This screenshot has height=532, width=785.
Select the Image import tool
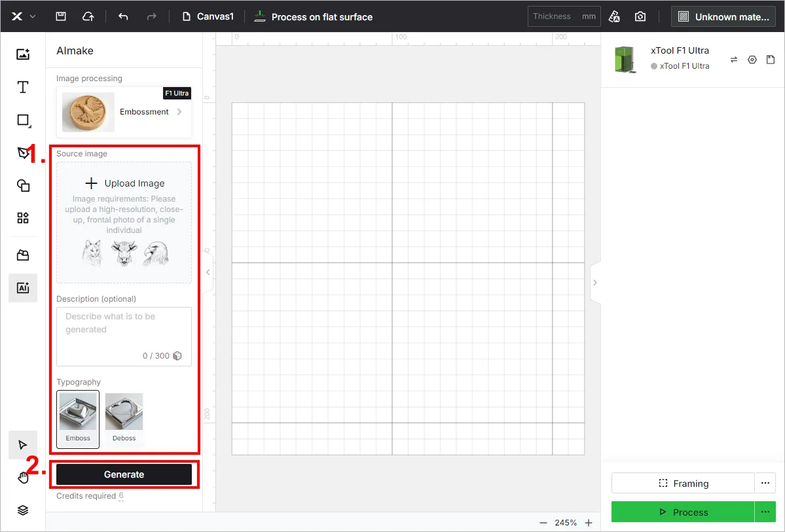[23, 54]
